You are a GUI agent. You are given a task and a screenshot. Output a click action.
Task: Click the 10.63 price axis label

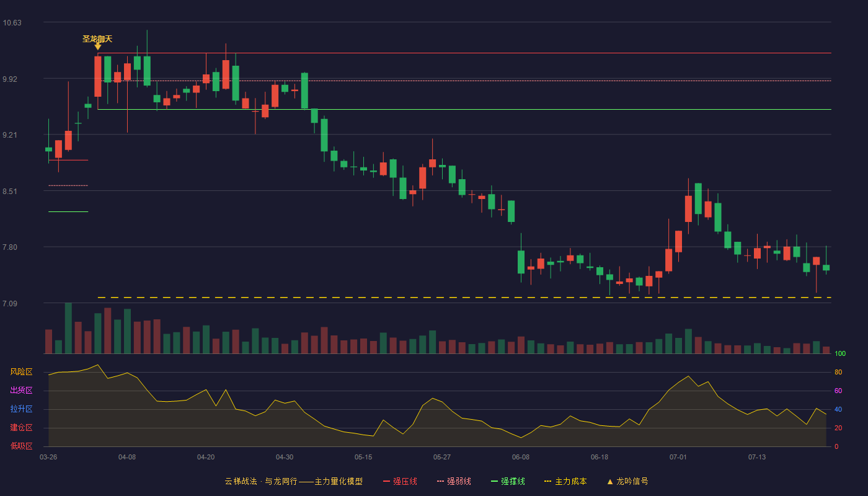tap(12, 23)
